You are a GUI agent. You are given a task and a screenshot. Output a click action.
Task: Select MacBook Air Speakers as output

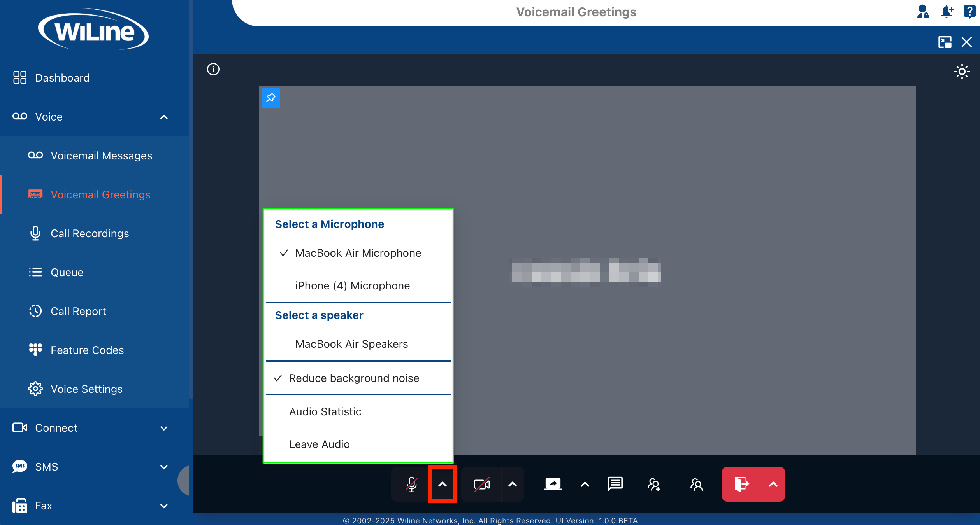click(x=351, y=344)
